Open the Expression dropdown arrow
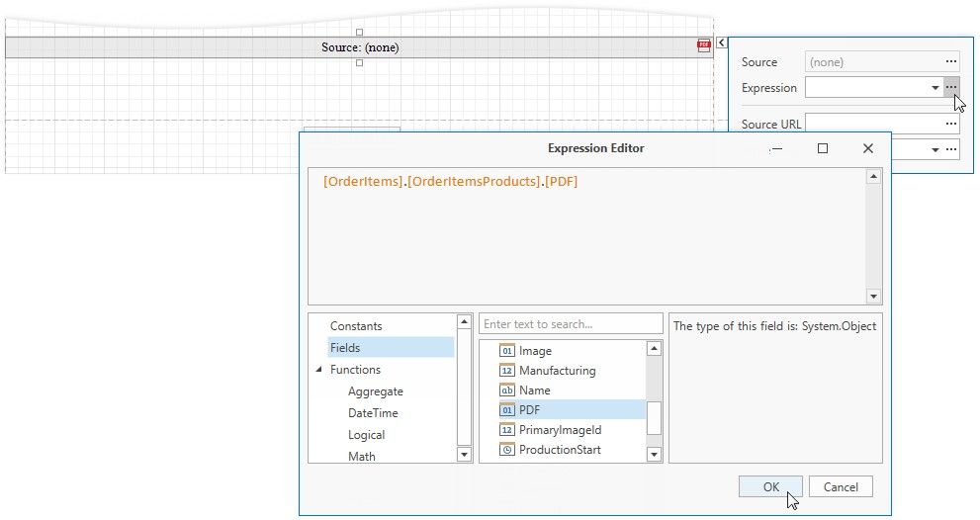The height and width of the screenshot is (520, 980). 935,88
